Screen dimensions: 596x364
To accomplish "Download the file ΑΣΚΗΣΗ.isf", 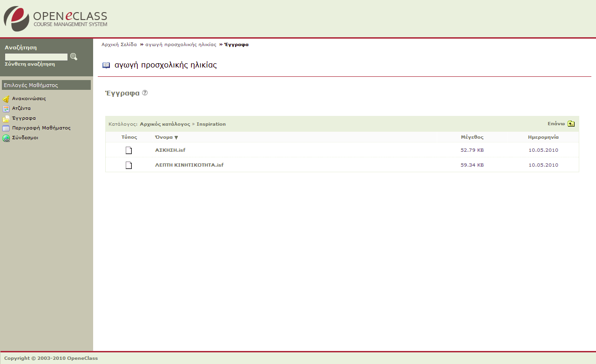I will [x=170, y=150].
